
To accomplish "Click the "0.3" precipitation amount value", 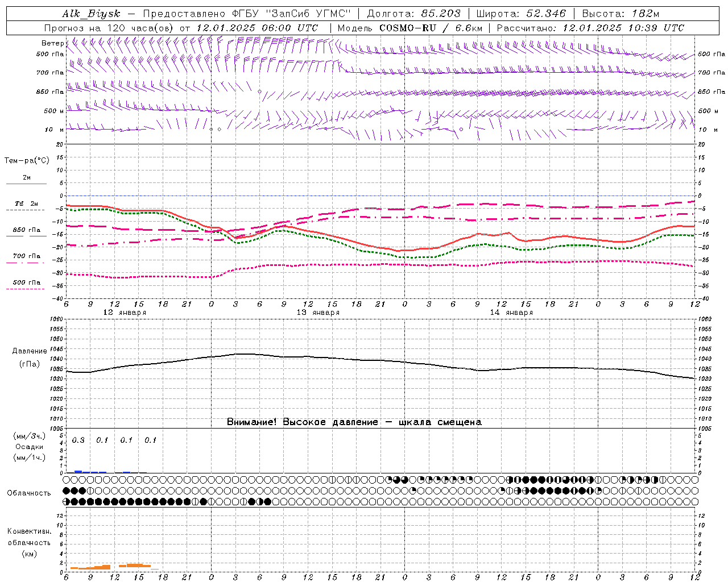I will point(78,440).
